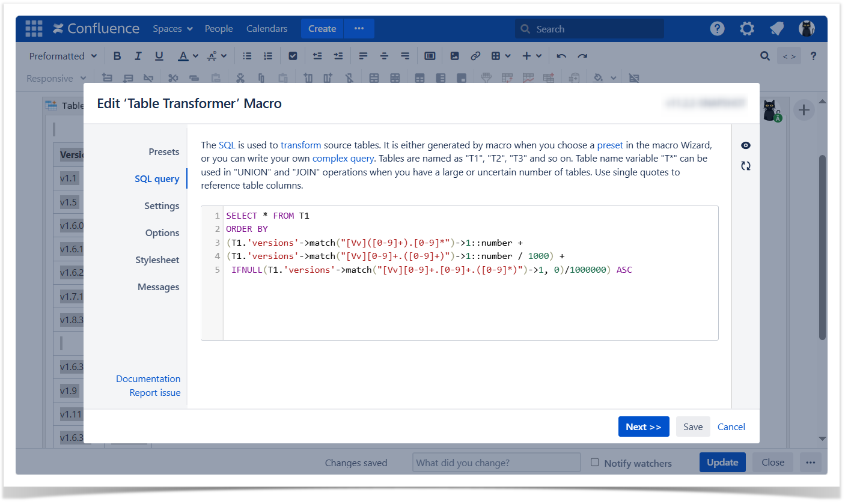Click the refresh arrows icon in macro dialog
848x504 pixels.
click(746, 166)
